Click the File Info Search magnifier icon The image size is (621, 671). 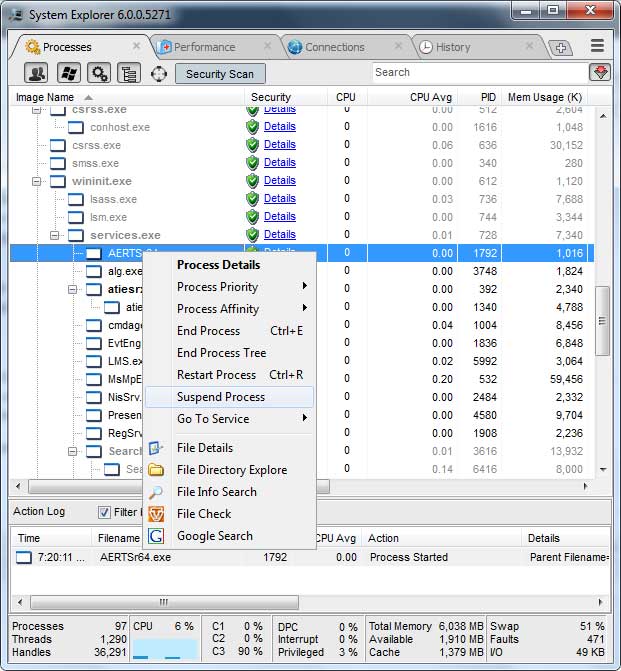click(x=156, y=492)
